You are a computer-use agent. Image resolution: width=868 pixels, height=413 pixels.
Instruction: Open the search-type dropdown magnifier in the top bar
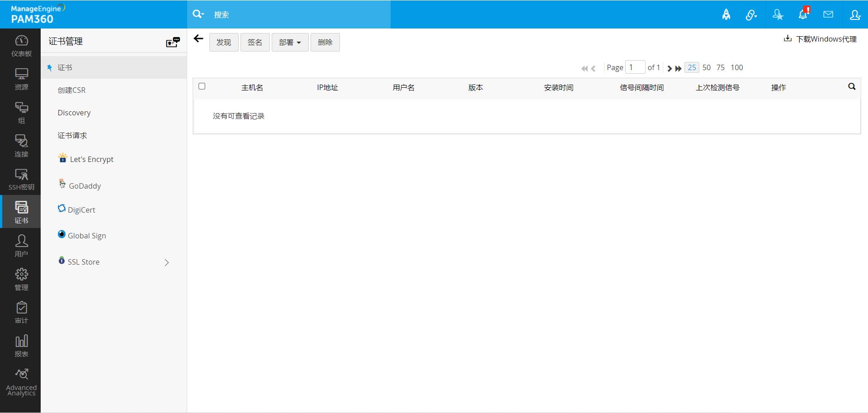(x=198, y=14)
